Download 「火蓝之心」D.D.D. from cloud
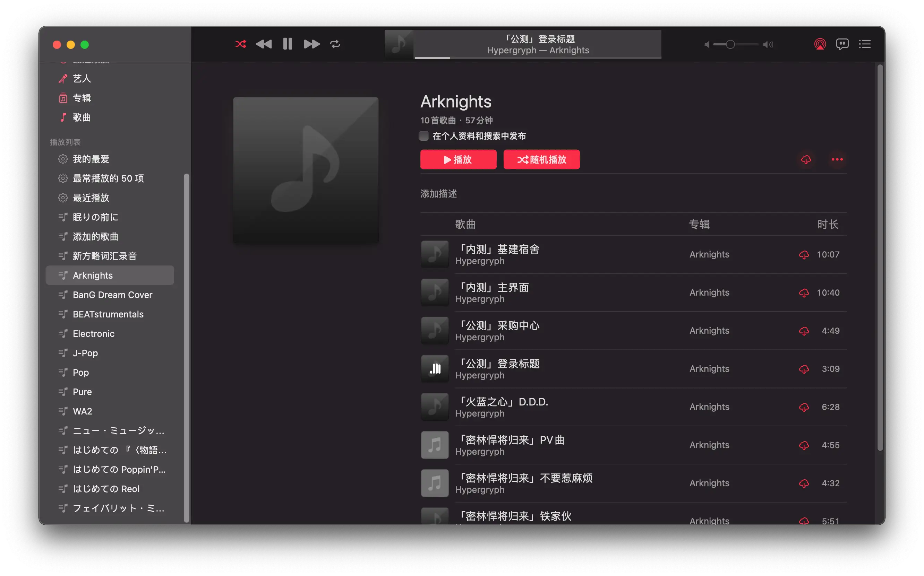924x576 pixels. 804,407
